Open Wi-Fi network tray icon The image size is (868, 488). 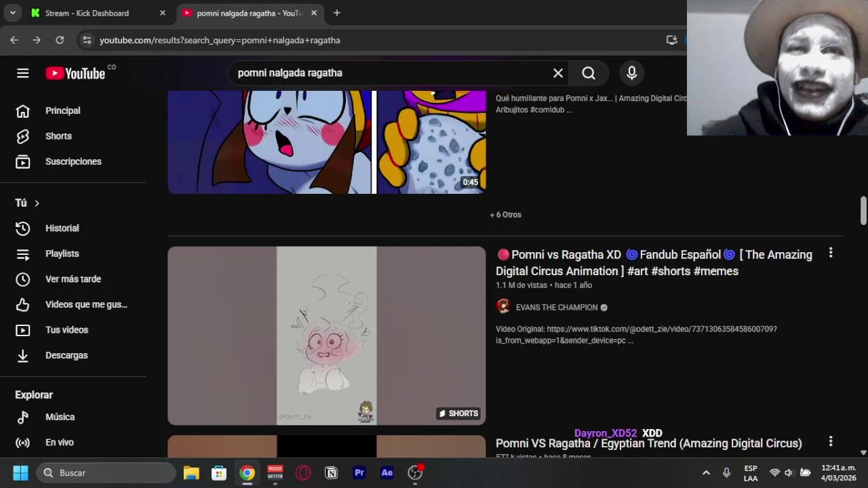coord(774,472)
